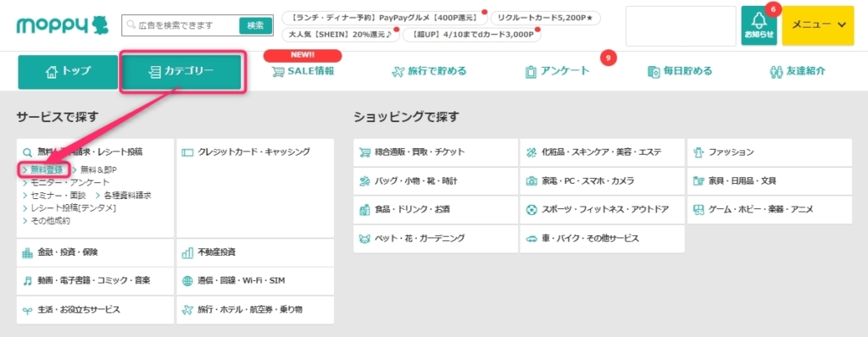Choose the ペット・花・ガーデニング category
Image resolution: width=868 pixels, height=337 pixels.
point(436,239)
